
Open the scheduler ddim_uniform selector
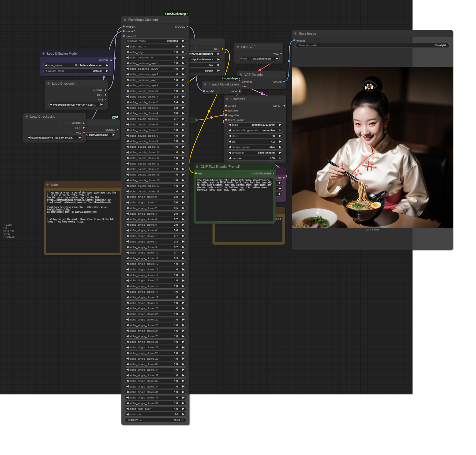pyautogui.click(x=254, y=153)
